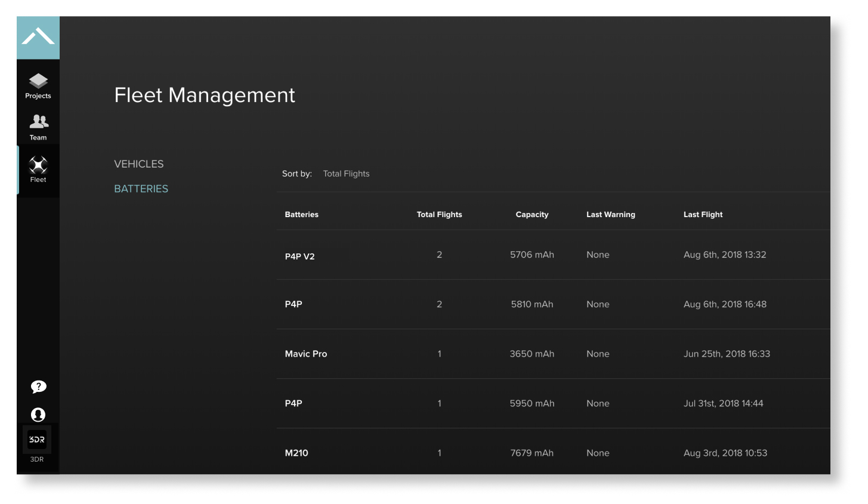Open the Team section
This screenshot has width=868, height=504.
click(x=38, y=128)
